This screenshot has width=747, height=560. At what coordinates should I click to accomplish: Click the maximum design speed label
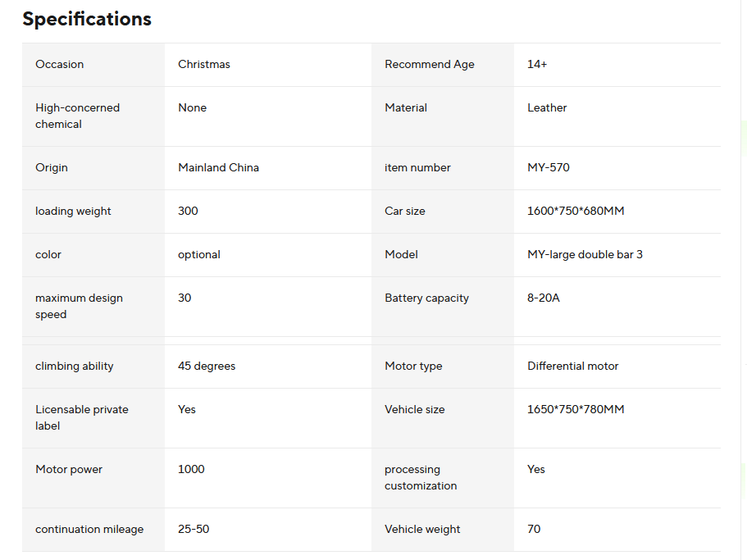pos(79,306)
